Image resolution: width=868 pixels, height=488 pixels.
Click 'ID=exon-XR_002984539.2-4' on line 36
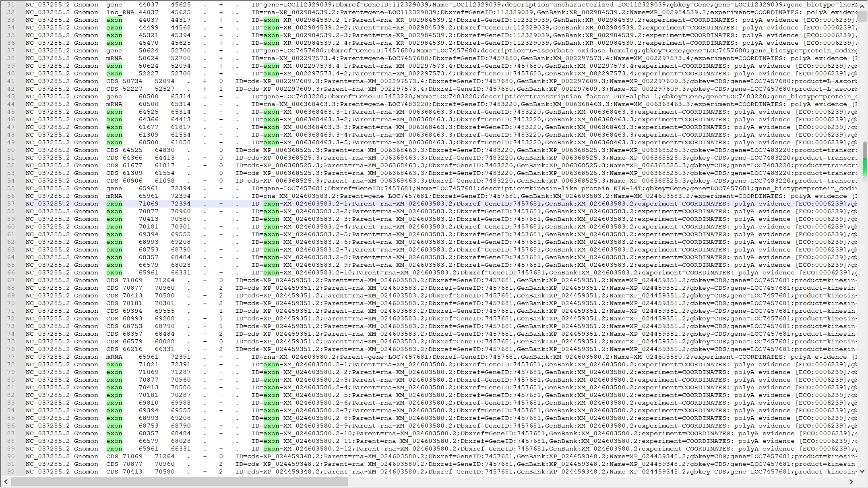[300, 43]
